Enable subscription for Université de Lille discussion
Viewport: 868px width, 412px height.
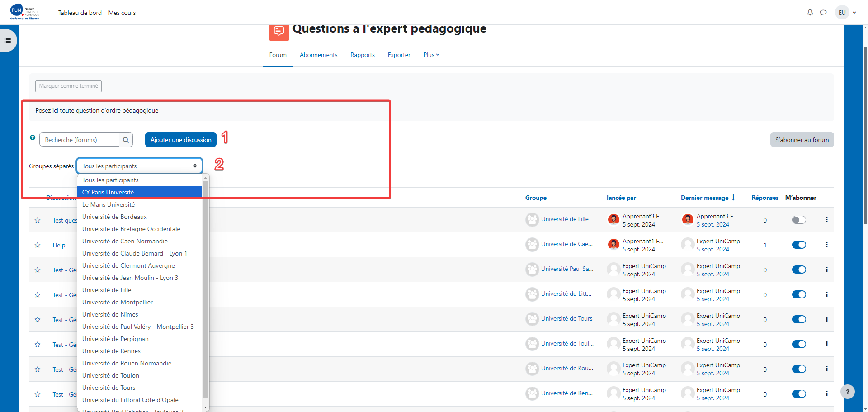coord(799,220)
